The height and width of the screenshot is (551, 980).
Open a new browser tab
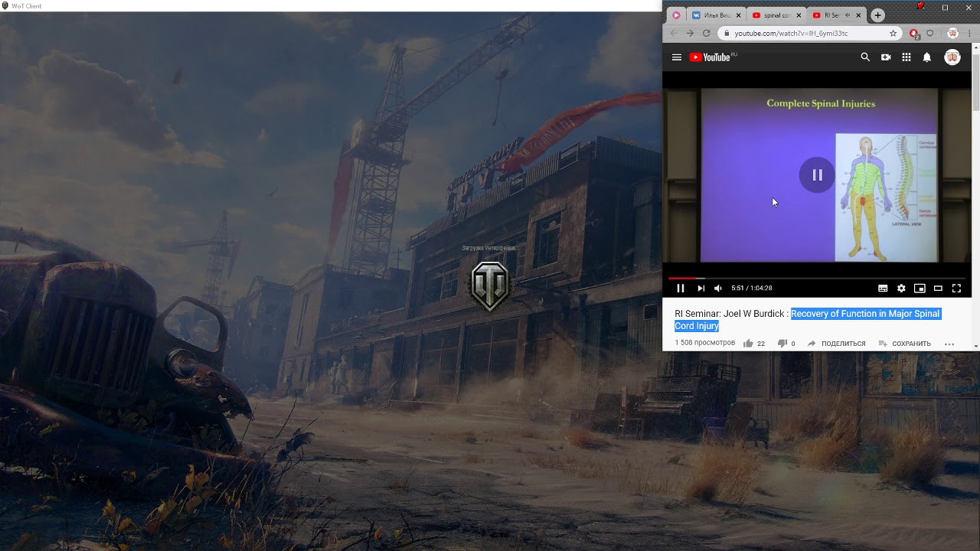878,15
